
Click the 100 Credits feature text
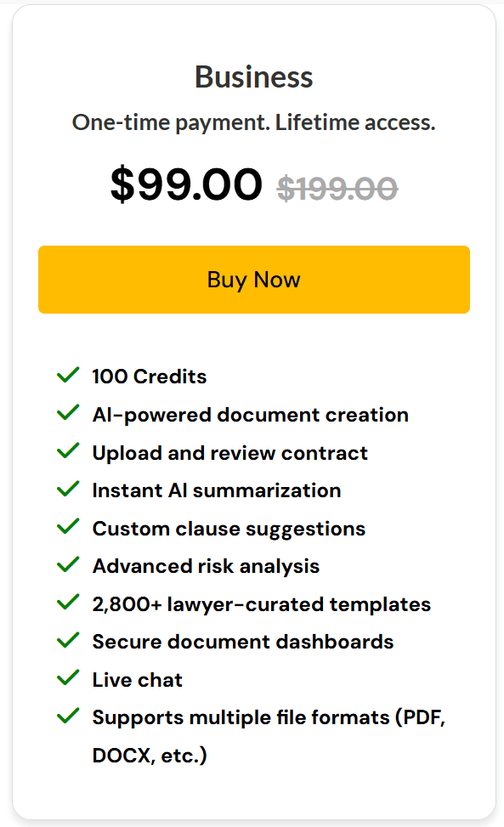click(150, 377)
